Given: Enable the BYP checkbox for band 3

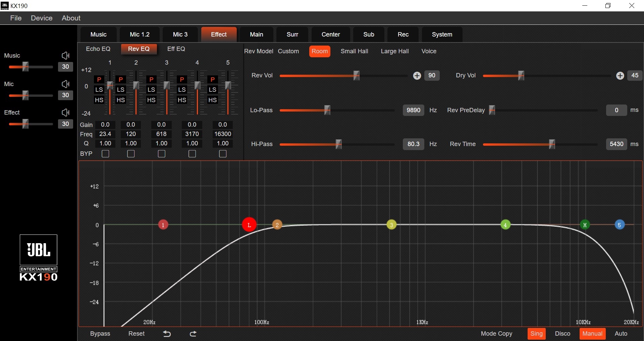Looking at the screenshot, I should coord(162,154).
